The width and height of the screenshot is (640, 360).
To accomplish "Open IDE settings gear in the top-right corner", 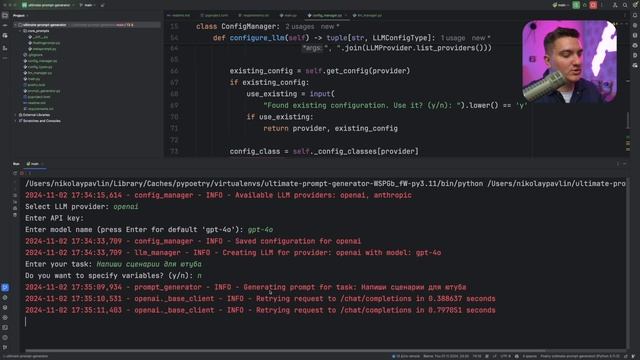I will click(x=634, y=5).
